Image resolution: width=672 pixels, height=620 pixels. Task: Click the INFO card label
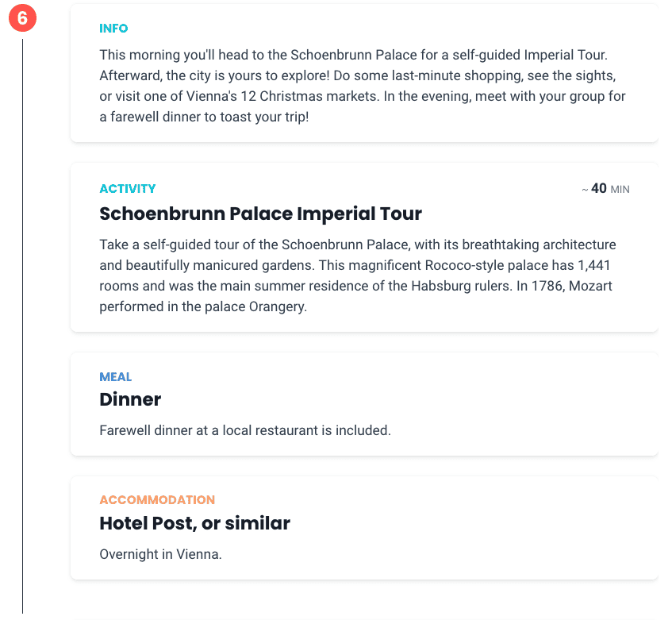coord(113,29)
